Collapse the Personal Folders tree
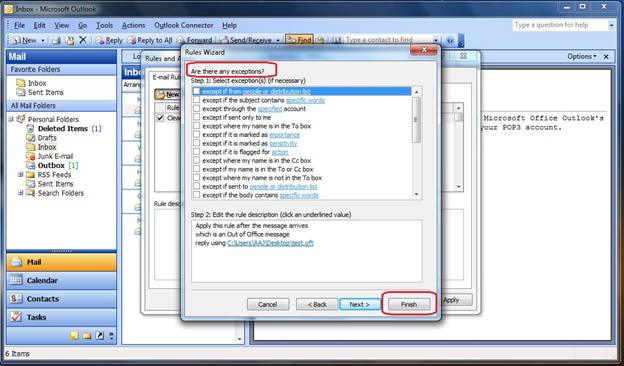This screenshot has height=366, width=624. click(x=11, y=119)
